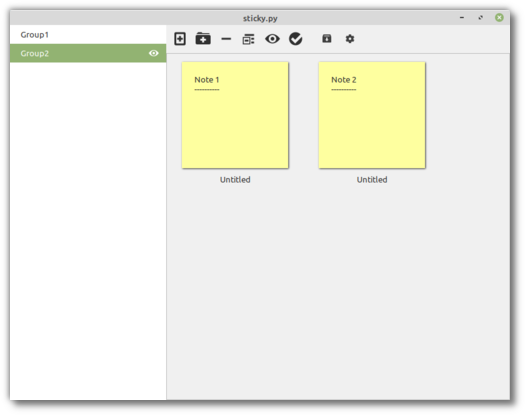This screenshot has width=526, height=416.
Task: Select the Note 1 yellow sticky thumbnail
Action: (235, 115)
